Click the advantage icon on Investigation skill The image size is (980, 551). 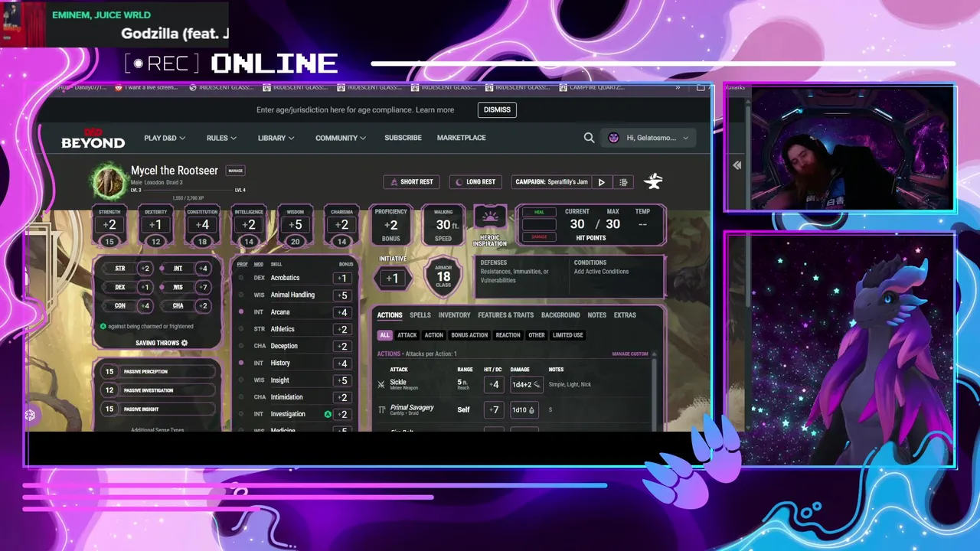(328, 414)
